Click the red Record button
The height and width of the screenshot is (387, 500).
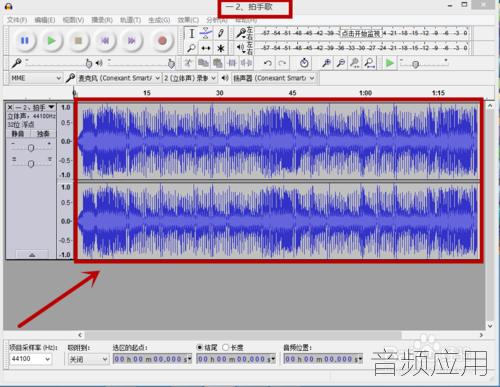162,41
